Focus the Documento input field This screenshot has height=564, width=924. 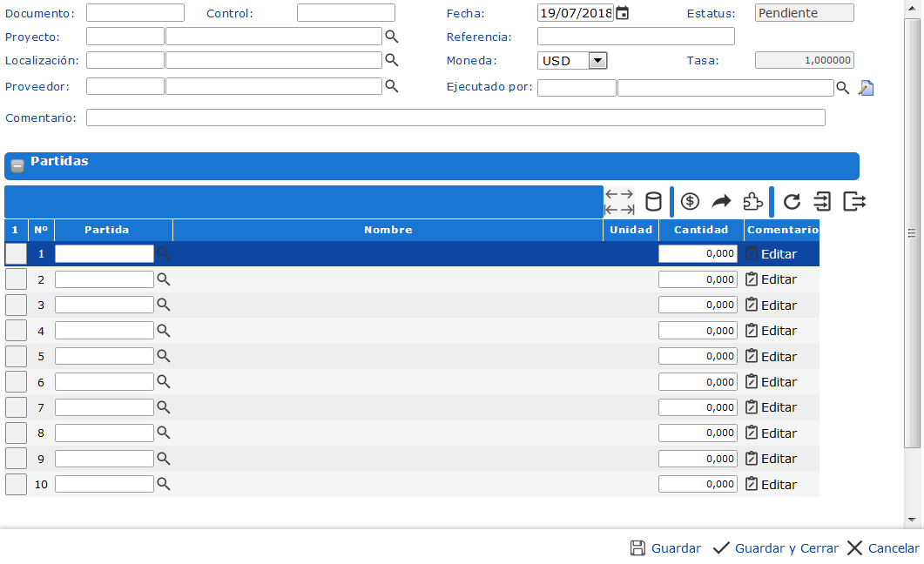[x=135, y=13]
